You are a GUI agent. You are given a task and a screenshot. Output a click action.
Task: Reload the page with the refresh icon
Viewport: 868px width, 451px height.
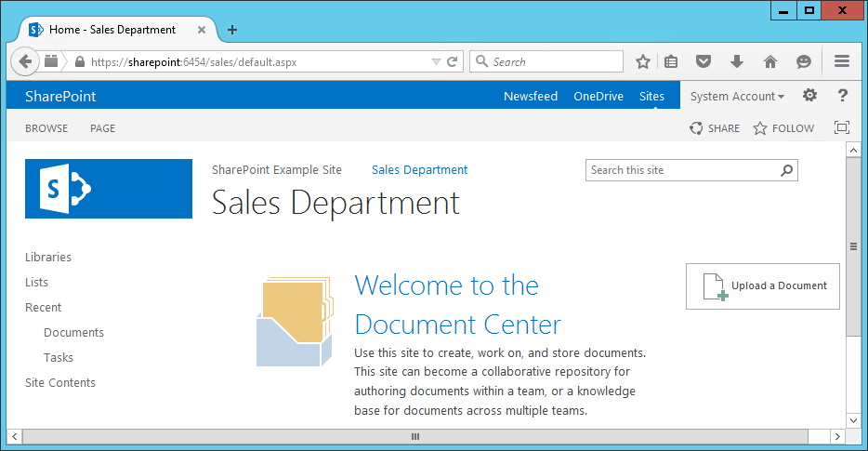[x=453, y=61]
